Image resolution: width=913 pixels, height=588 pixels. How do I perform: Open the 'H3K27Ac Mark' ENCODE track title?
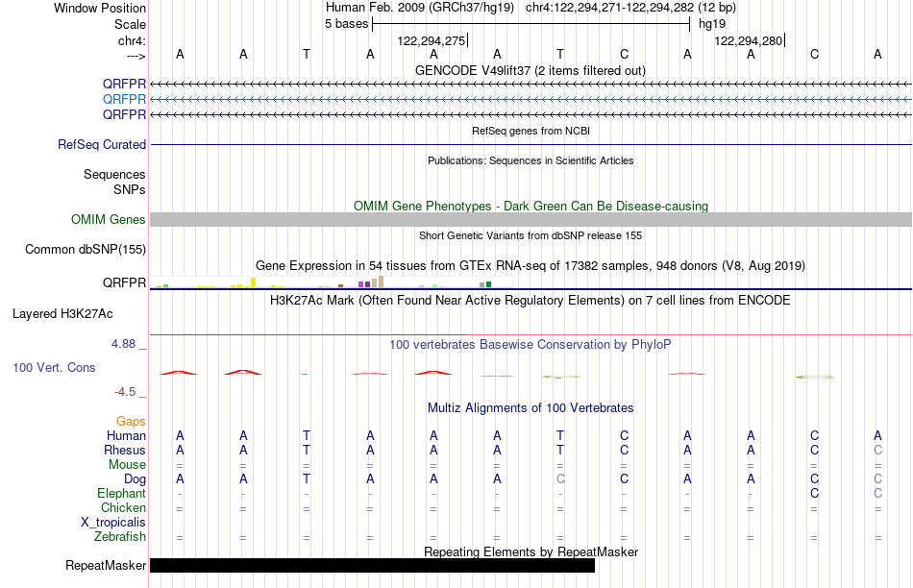pyautogui.click(x=531, y=301)
